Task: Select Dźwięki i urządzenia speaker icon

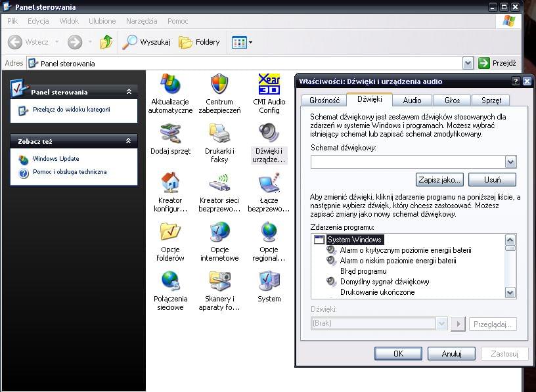Action: pyautogui.click(x=269, y=133)
